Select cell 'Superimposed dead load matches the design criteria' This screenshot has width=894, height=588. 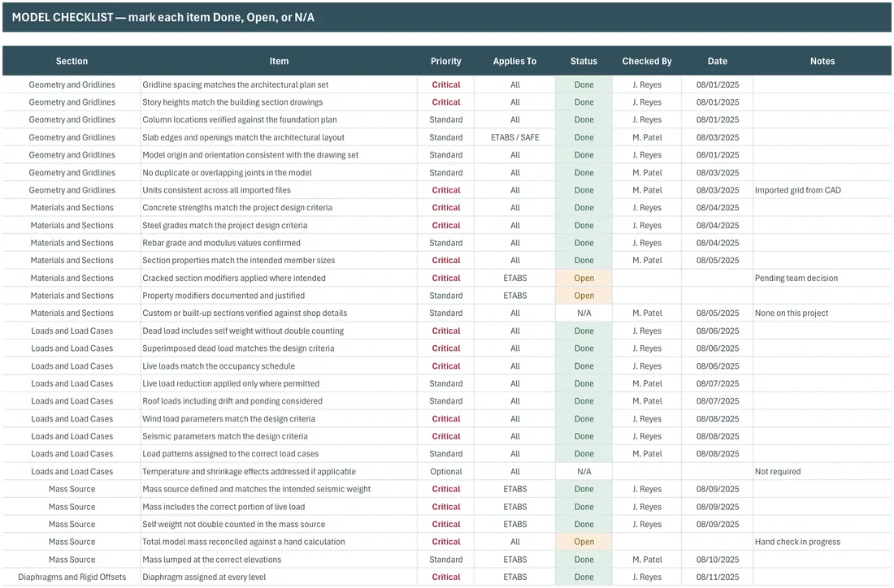click(x=279, y=348)
